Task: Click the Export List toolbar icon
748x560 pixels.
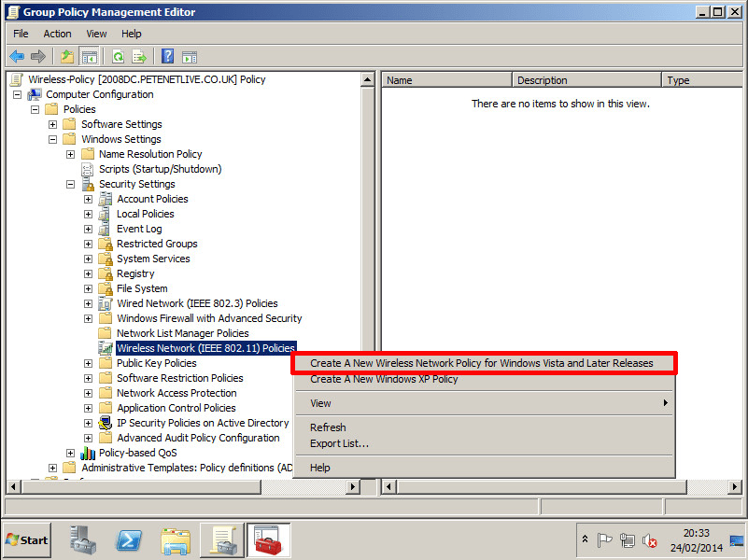Action: (x=138, y=56)
